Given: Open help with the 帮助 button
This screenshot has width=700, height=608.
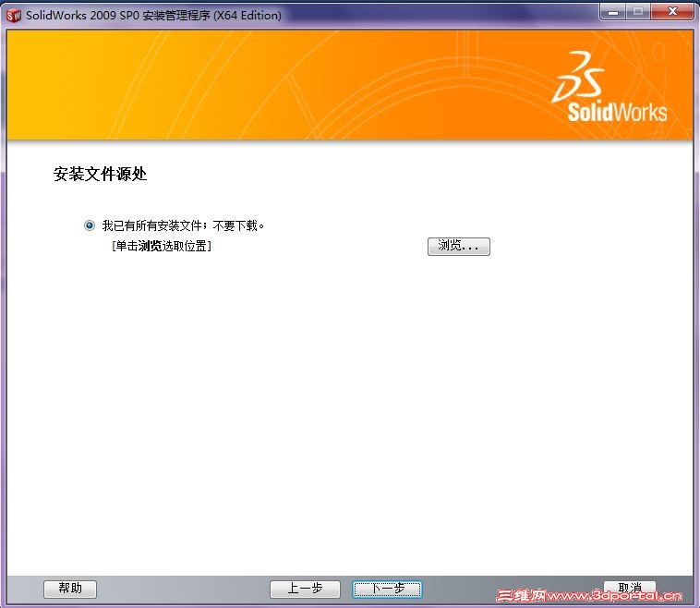Looking at the screenshot, I should tap(70, 589).
